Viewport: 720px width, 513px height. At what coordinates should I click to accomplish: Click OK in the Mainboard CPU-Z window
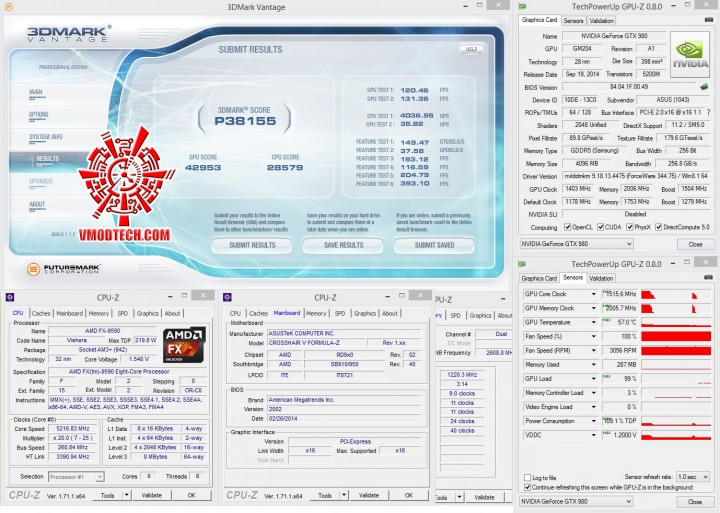coord(409,495)
